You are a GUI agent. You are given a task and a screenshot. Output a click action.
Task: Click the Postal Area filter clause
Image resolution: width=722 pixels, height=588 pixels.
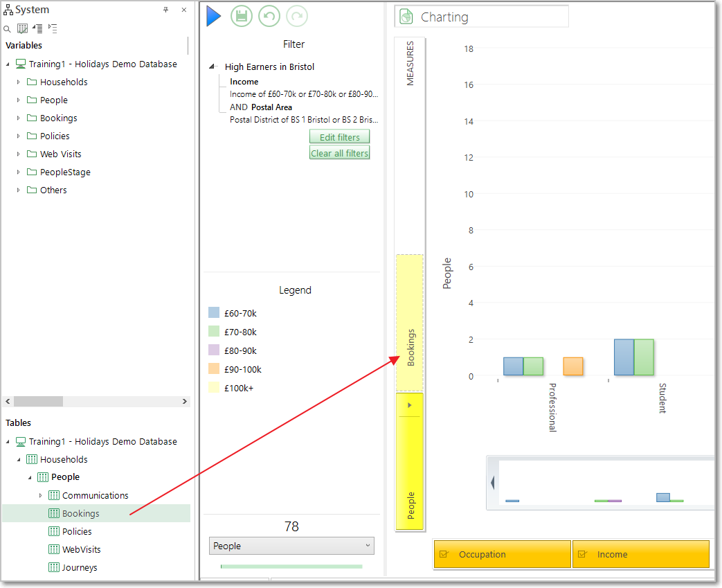click(x=303, y=114)
